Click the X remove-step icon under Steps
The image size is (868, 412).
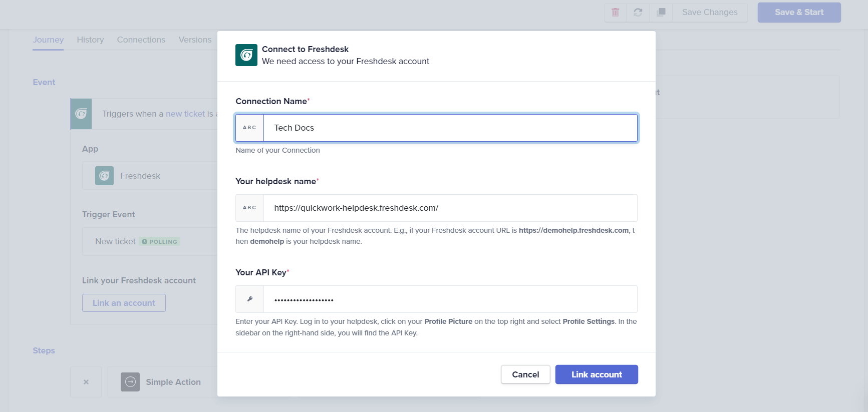[86, 382]
